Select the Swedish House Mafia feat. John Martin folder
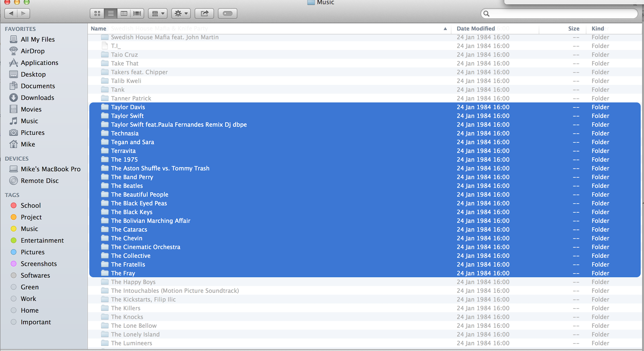Screen dimensions: 644x351 (365, 37)
